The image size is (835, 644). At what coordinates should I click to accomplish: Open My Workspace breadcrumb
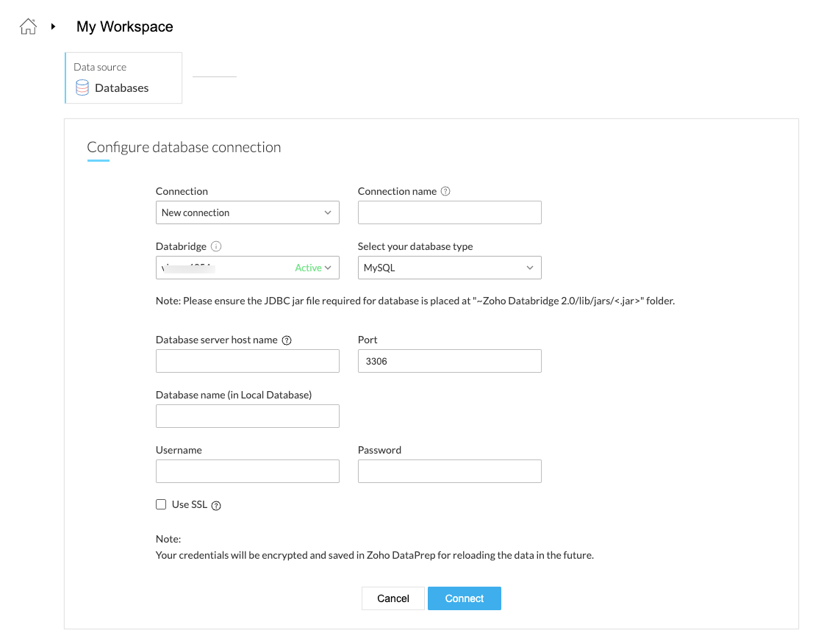point(125,27)
